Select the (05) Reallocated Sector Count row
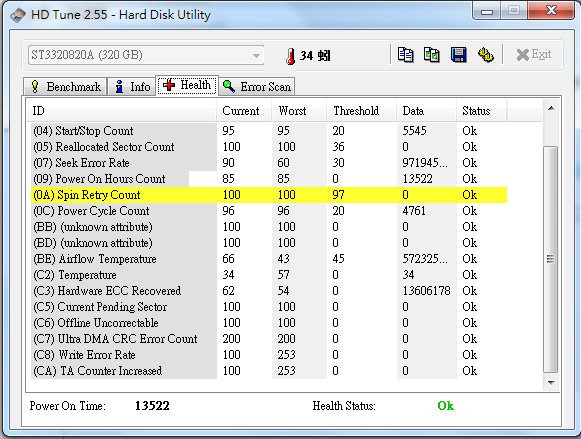The height and width of the screenshot is (439, 581). coord(269,147)
